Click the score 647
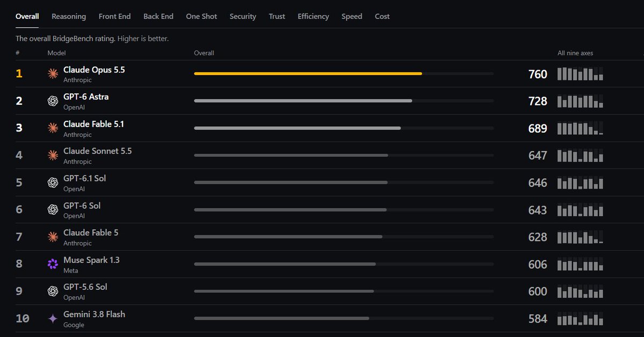644x337 pixels. [x=538, y=156]
